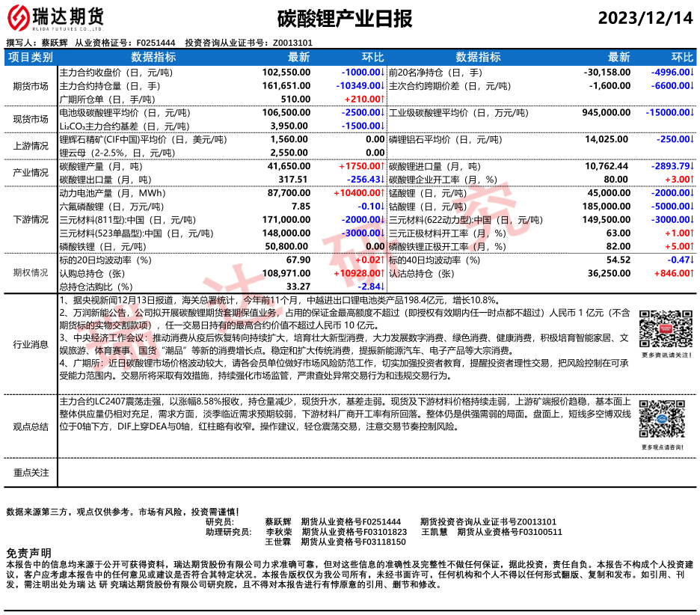Click the 行业消息 section label
700x615 pixels.
[31, 345]
